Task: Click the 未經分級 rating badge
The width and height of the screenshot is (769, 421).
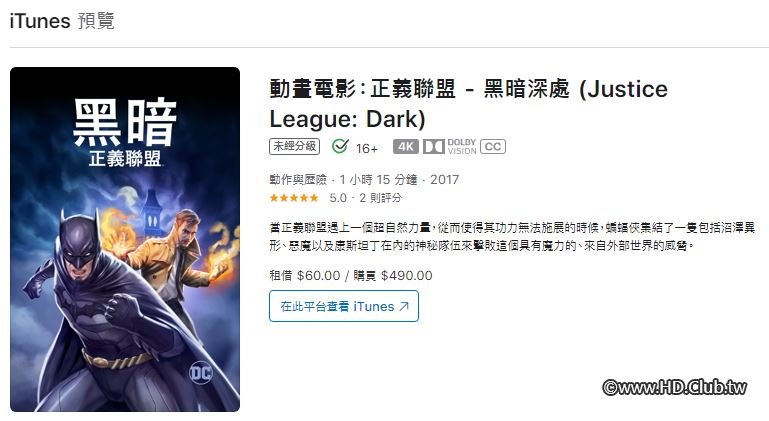Action: (x=294, y=146)
